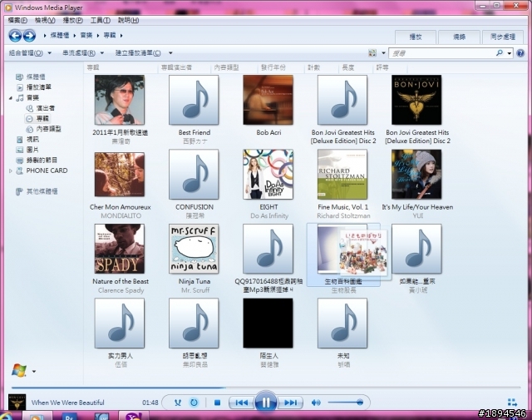Select the Ninja Tuna album cover
The height and width of the screenshot is (420, 532).
click(x=194, y=249)
